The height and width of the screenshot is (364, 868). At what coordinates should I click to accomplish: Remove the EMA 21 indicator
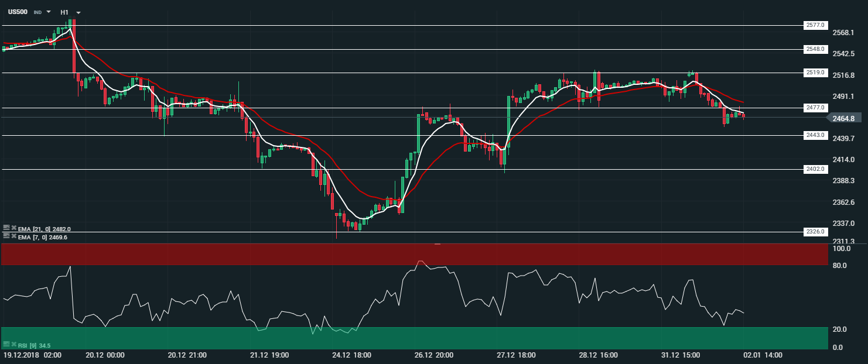click(x=13, y=228)
